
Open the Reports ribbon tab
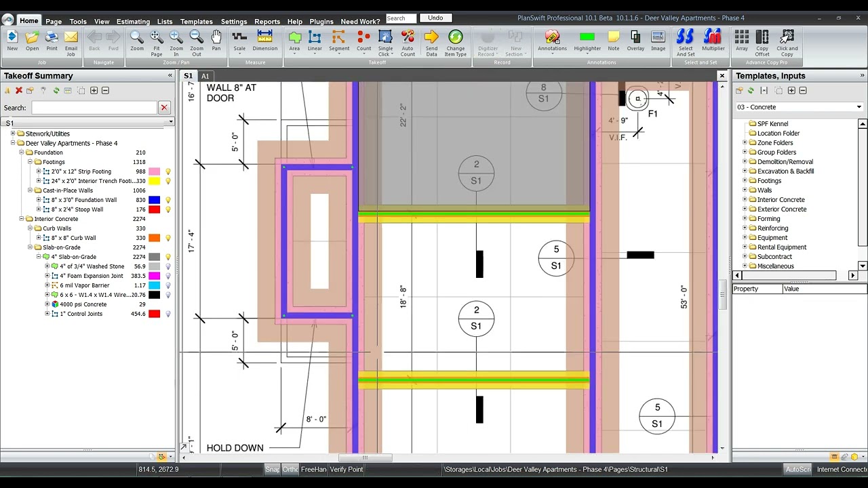(267, 22)
